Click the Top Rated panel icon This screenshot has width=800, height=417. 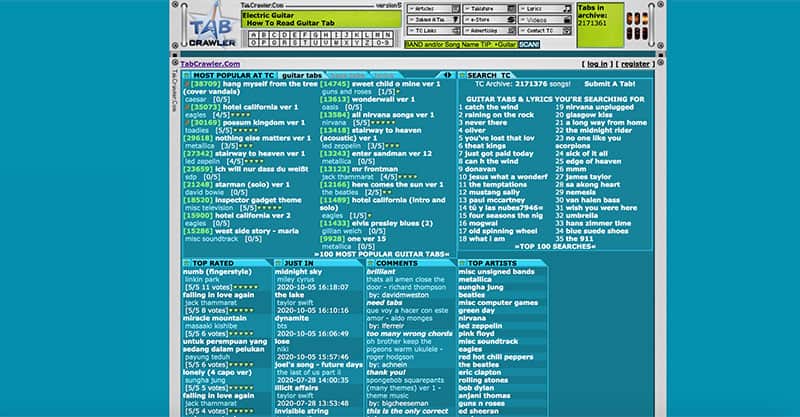point(187,263)
